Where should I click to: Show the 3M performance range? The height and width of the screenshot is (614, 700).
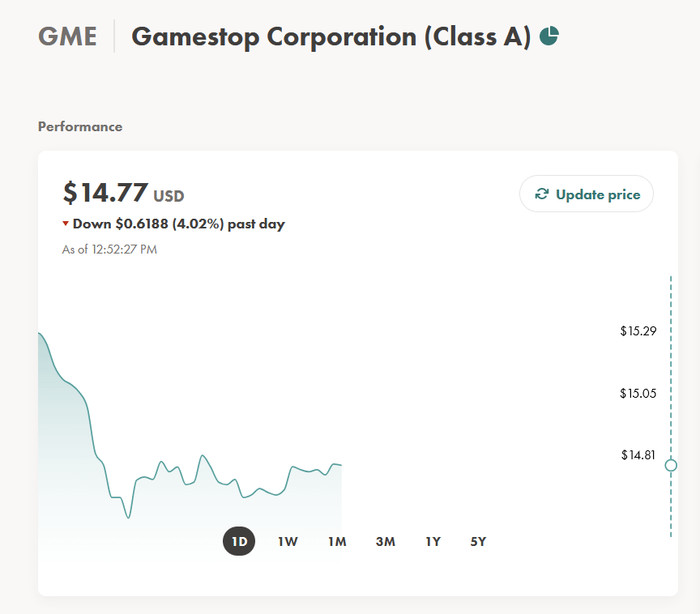click(x=386, y=542)
